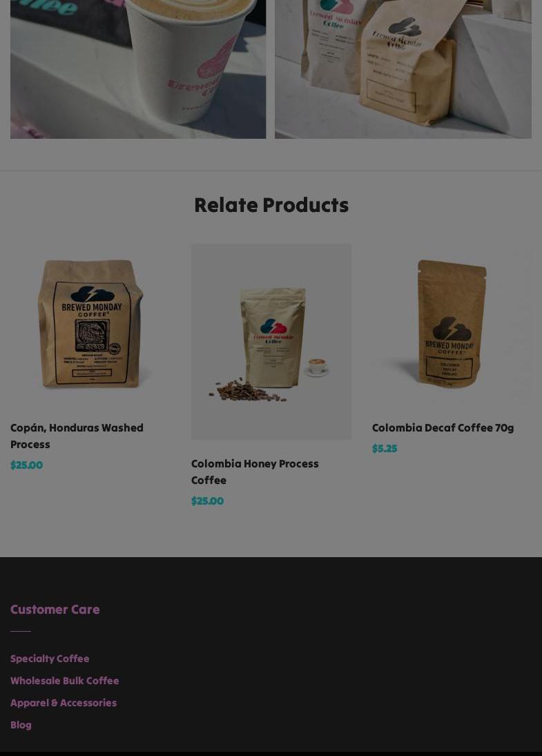542x756 pixels.
Task: Click the $5.25 price label
Action: point(385,449)
